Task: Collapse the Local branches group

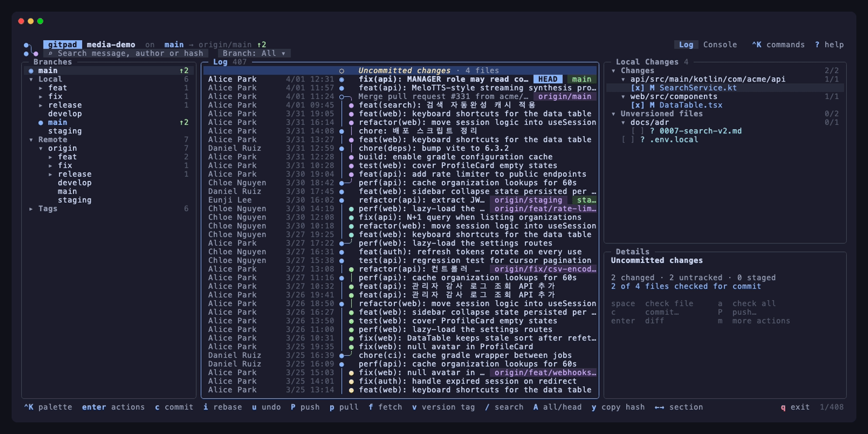Action: pos(31,79)
